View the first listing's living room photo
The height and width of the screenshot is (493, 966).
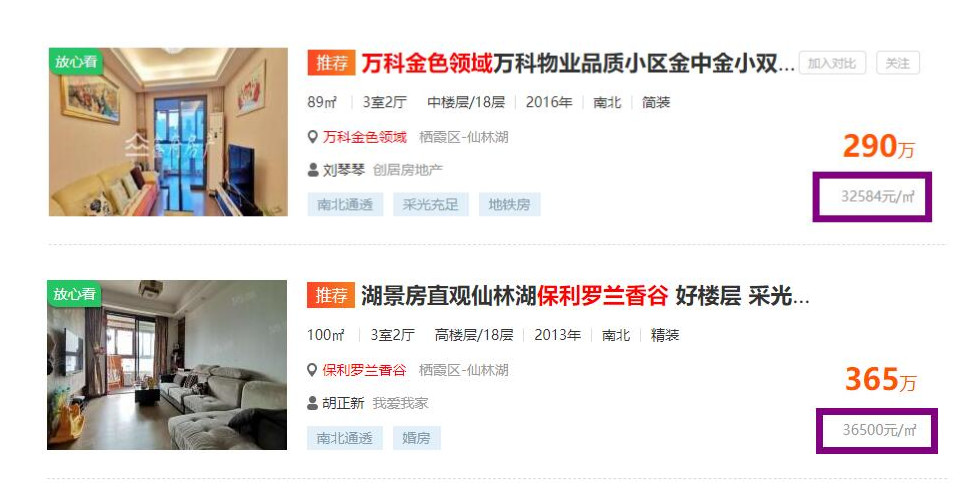click(x=168, y=132)
